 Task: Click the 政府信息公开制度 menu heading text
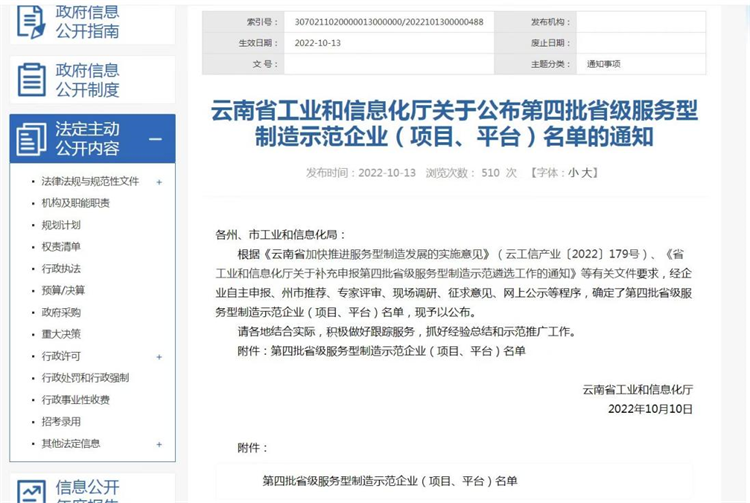pos(87,80)
